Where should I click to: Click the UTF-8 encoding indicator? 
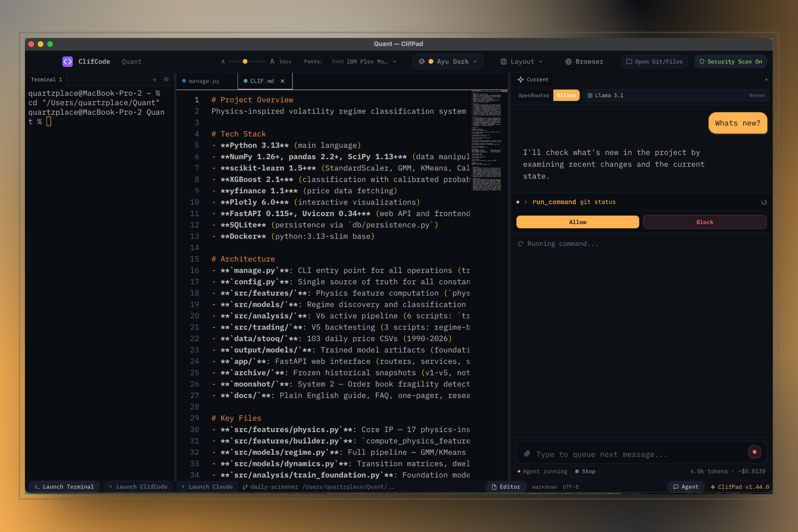pos(571,487)
